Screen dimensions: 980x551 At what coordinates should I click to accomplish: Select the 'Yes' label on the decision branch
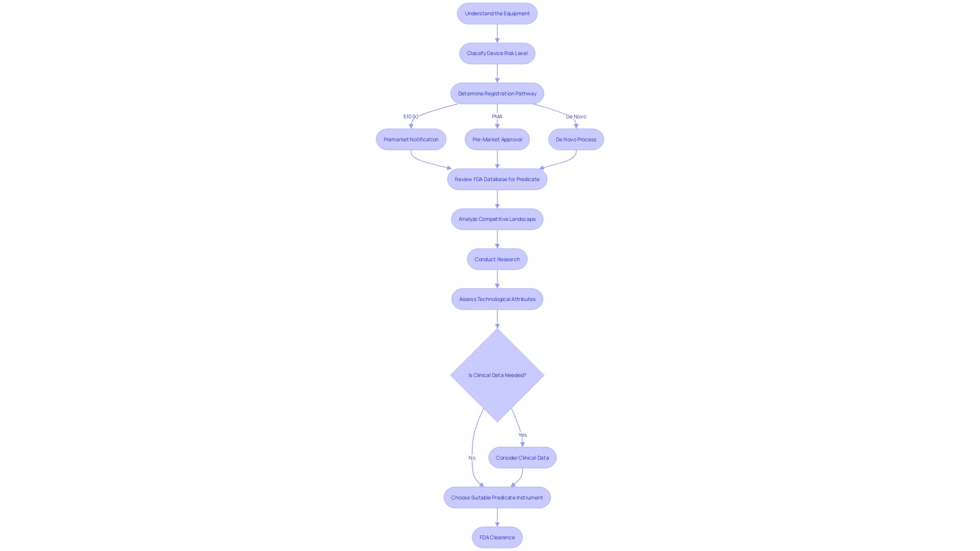[x=522, y=434]
